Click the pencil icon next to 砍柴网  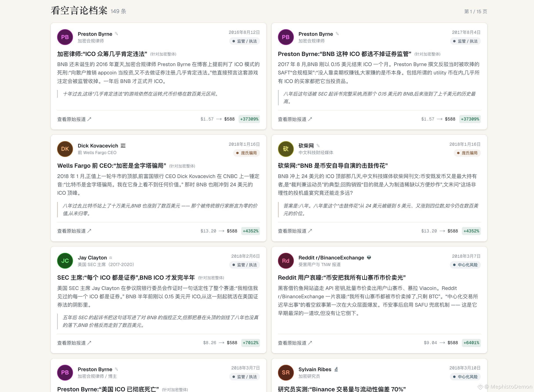tap(318, 146)
